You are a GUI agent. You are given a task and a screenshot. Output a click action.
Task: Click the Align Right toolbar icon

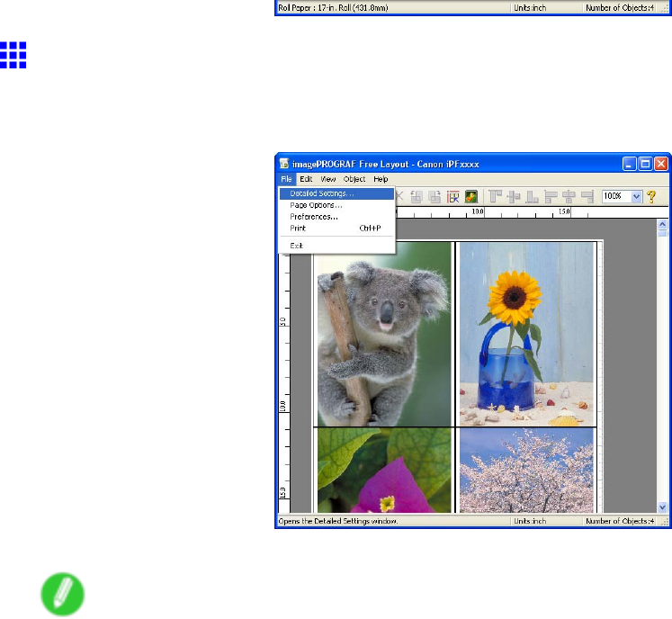[587, 196]
